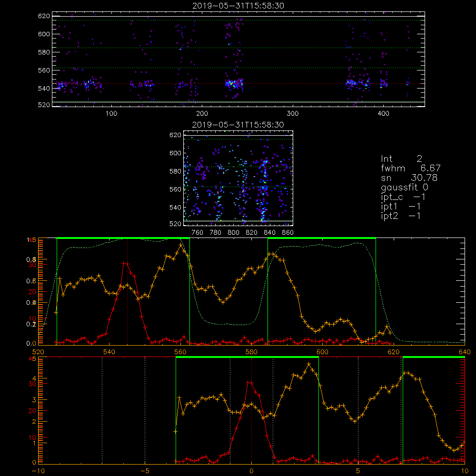The image size is (476, 476).
Task: Click the top plot title 2019-05-31T15:58:30
Action: (x=238, y=6)
